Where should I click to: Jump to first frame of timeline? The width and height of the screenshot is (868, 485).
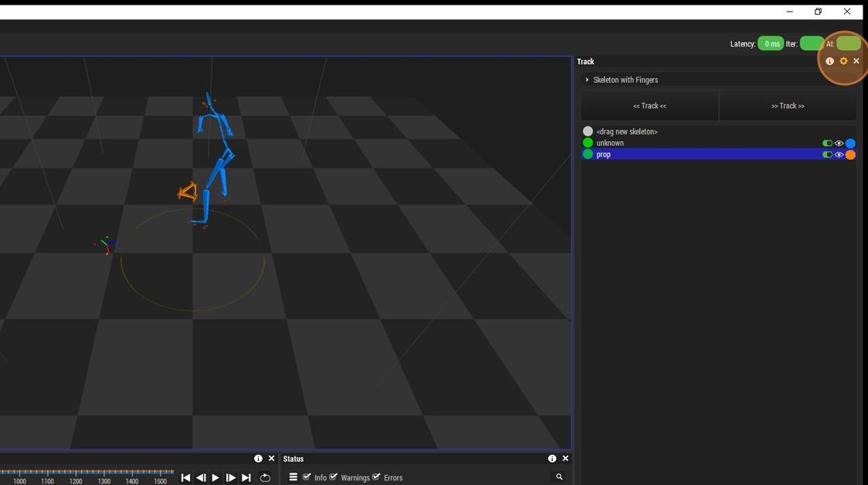(x=185, y=477)
